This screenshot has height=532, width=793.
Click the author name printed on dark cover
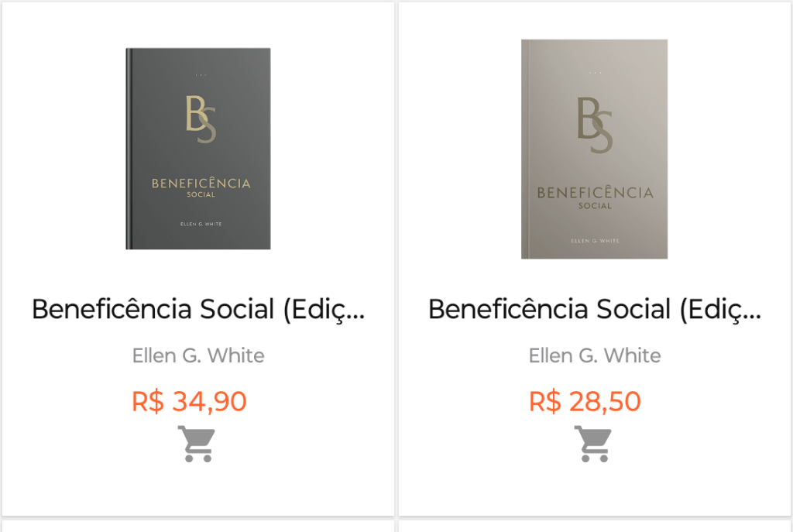point(201,224)
